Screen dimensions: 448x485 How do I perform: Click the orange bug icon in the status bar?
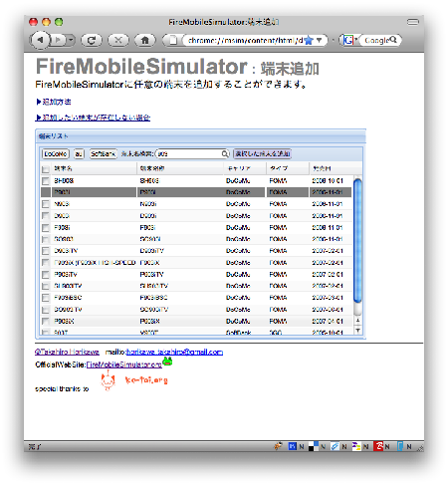coord(278,446)
